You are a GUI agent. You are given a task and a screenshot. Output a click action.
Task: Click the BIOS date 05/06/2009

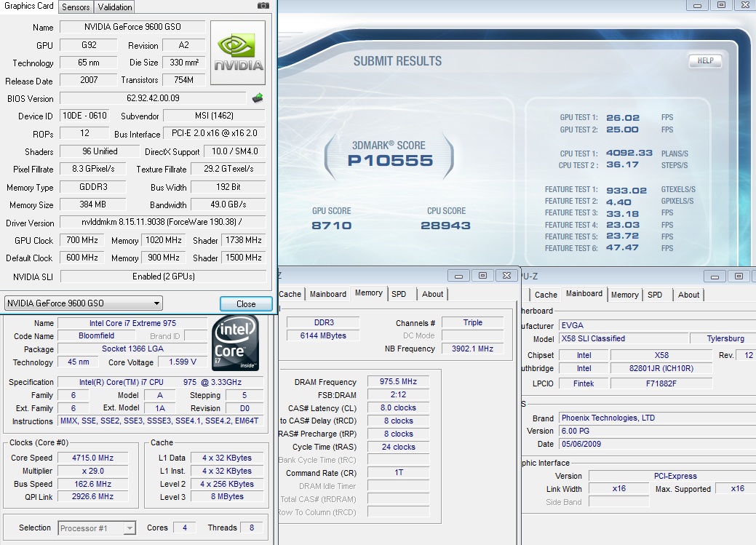coord(658,444)
